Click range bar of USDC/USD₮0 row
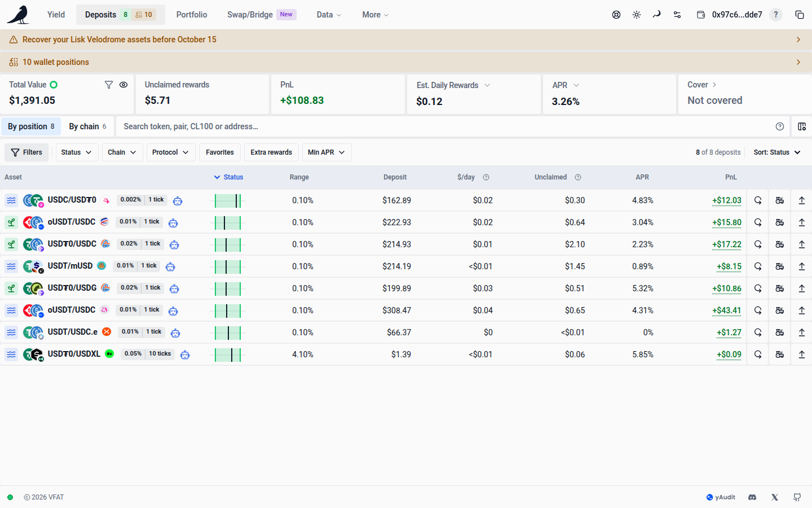 click(228, 200)
